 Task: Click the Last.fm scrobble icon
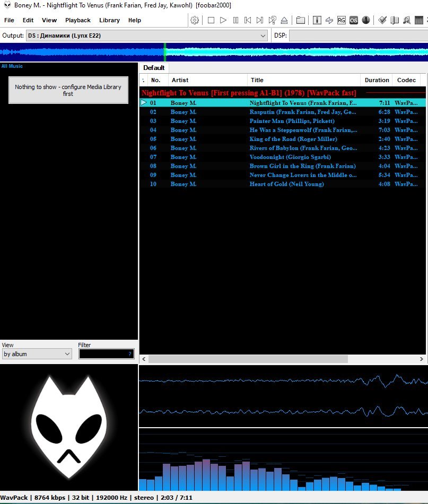(x=353, y=20)
